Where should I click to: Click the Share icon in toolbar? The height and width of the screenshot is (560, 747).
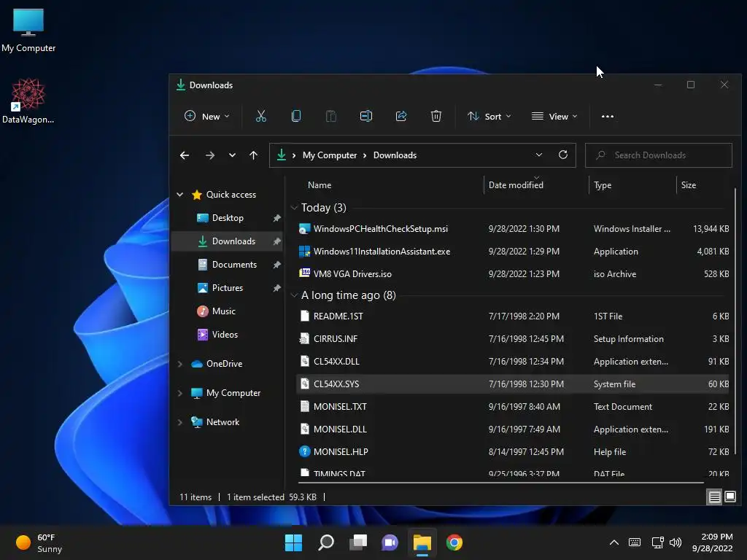point(401,116)
